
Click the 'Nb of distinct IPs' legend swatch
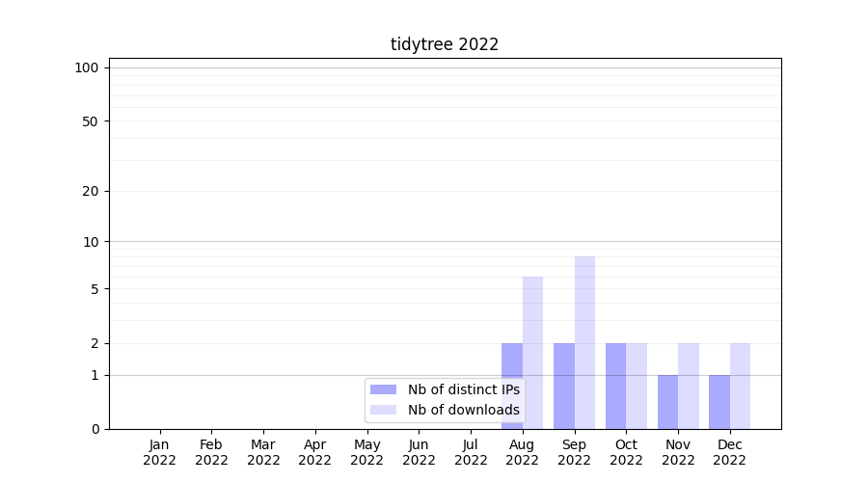click(x=384, y=389)
